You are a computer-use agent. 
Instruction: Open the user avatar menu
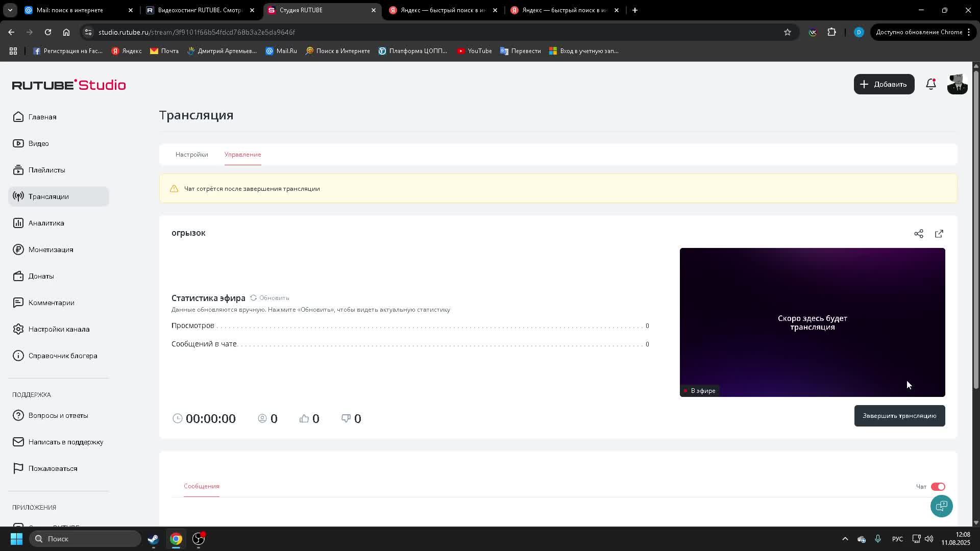[x=957, y=84]
